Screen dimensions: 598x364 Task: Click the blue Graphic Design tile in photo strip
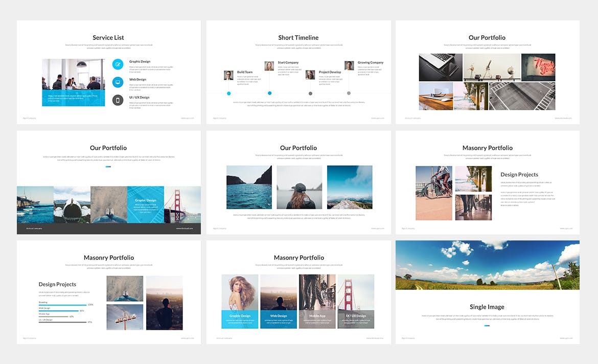point(146,204)
